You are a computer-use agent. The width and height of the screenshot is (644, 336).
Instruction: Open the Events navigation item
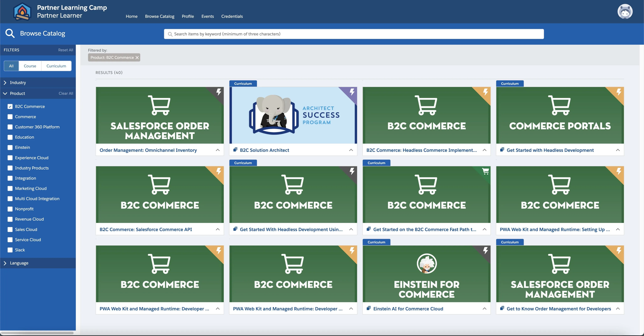point(208,16)
